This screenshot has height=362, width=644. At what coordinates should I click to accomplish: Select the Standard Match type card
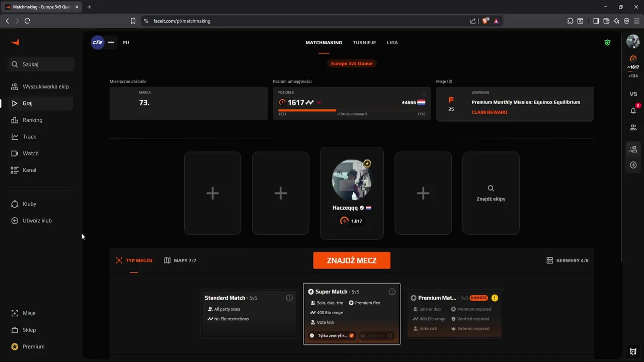click(250, 314)
